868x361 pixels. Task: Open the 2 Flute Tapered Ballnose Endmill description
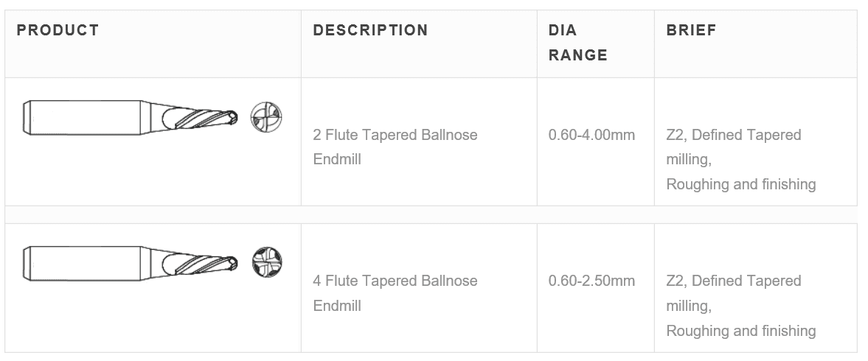(x=395, y=147)
